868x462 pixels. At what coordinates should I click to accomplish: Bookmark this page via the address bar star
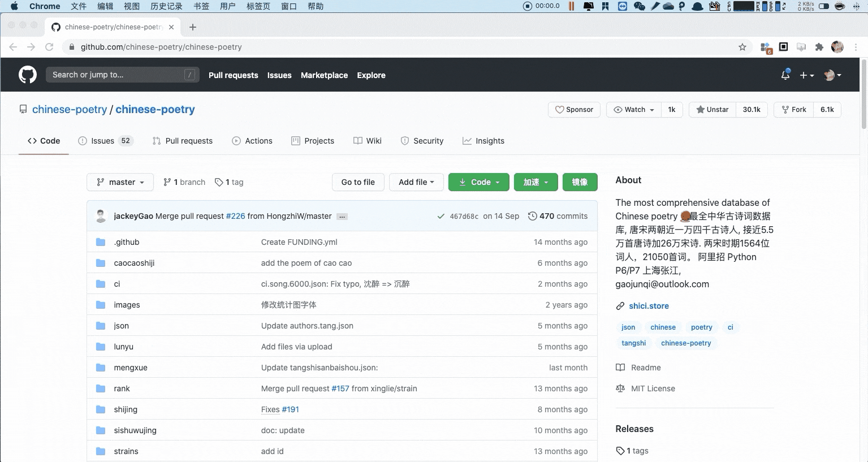[742, 47]
